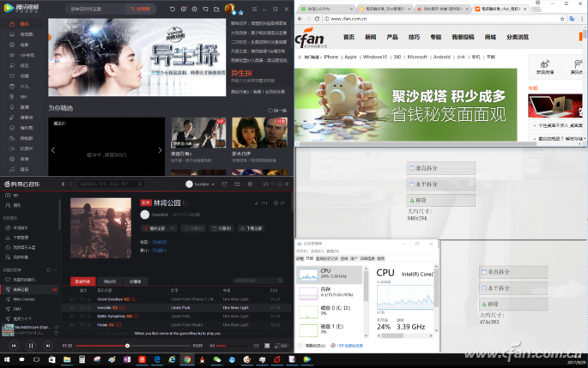Pause playback in NetEase Music

tap(31, 346)
